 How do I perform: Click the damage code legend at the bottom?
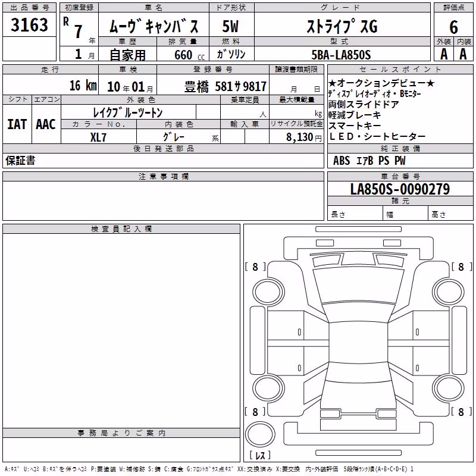(209, 469)
